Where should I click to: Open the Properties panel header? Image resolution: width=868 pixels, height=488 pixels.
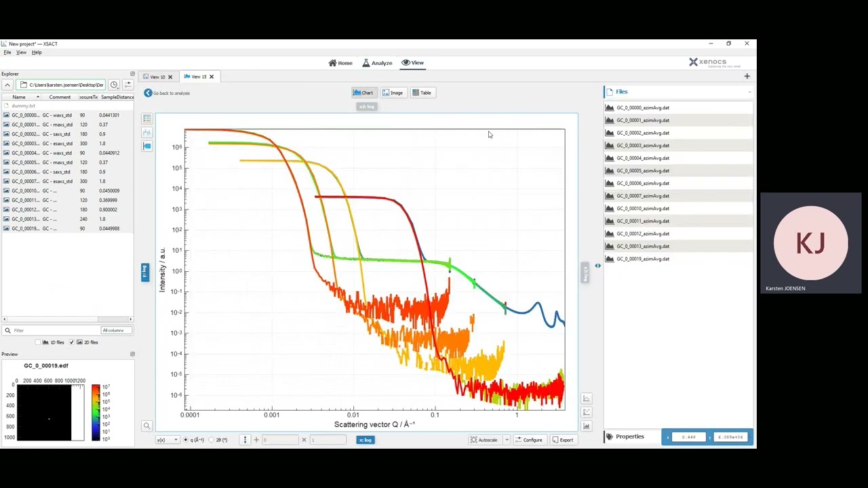631,436
